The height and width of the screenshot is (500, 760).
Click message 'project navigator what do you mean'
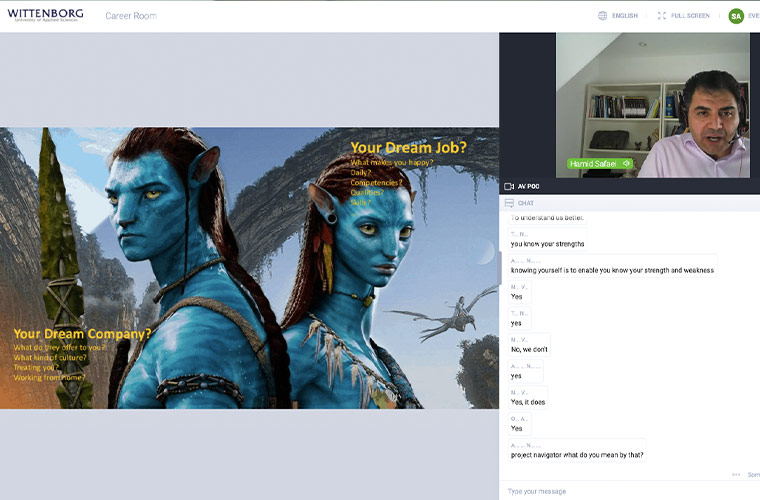pos(577,451)
